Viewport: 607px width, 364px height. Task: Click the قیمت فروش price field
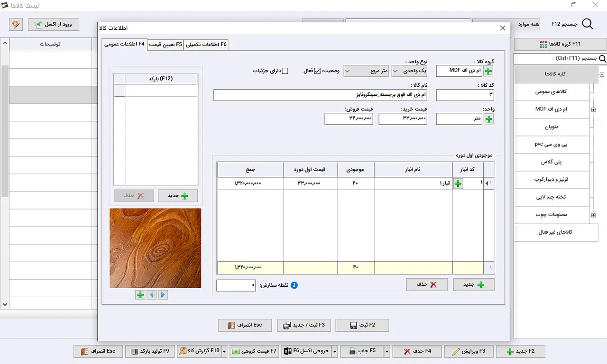point(349,119)
